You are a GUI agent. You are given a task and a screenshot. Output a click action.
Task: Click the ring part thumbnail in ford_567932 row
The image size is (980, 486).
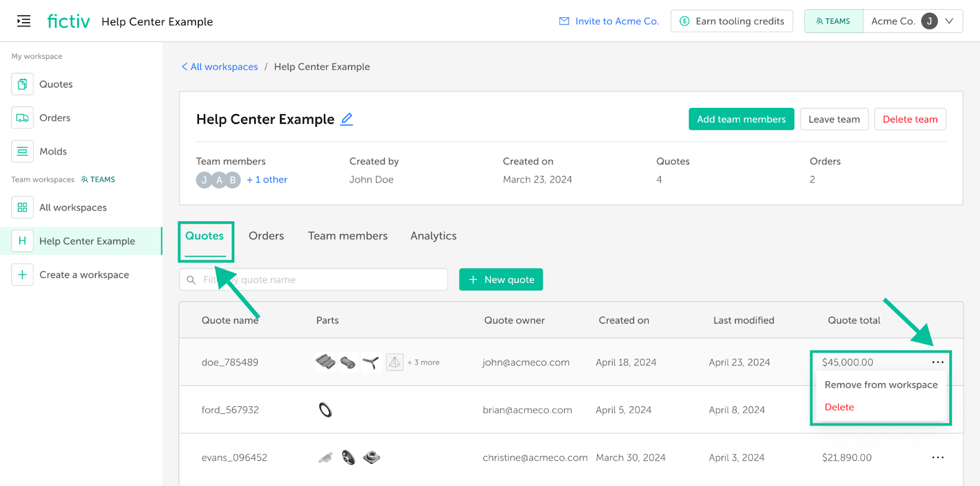pyautogui.click(x=326, y=409)
